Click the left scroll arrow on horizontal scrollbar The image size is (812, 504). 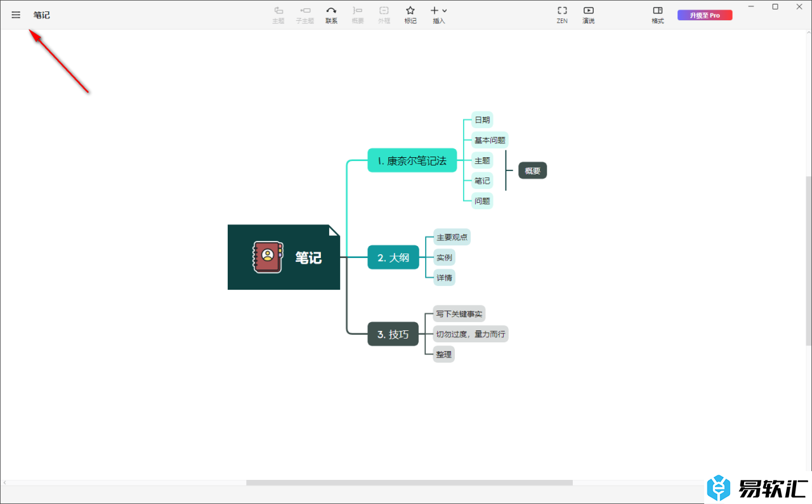[5, 482]
